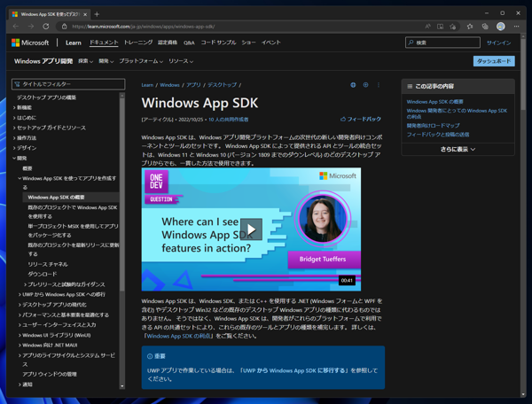Image resolution: width=532 pixels, height=404 pixels.
Task: Open ダウンロード in sidebar tree
Action: tap(43, 274)
